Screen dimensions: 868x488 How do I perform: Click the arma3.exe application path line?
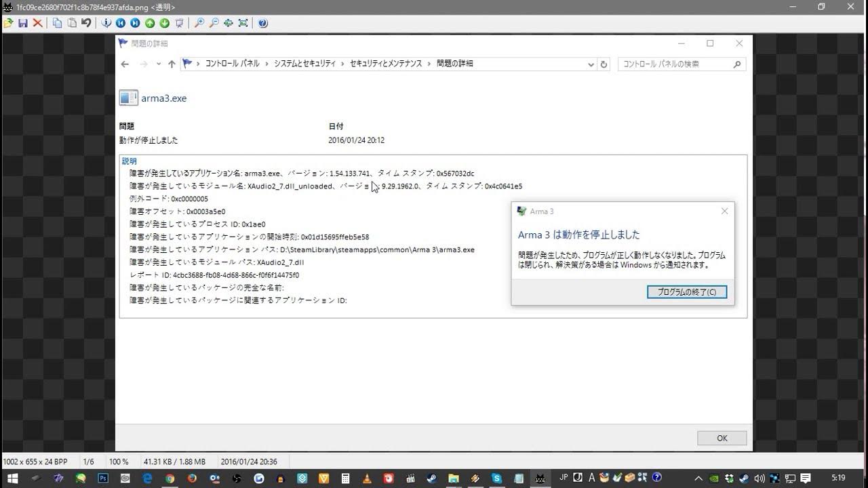(x=302, y=249)
